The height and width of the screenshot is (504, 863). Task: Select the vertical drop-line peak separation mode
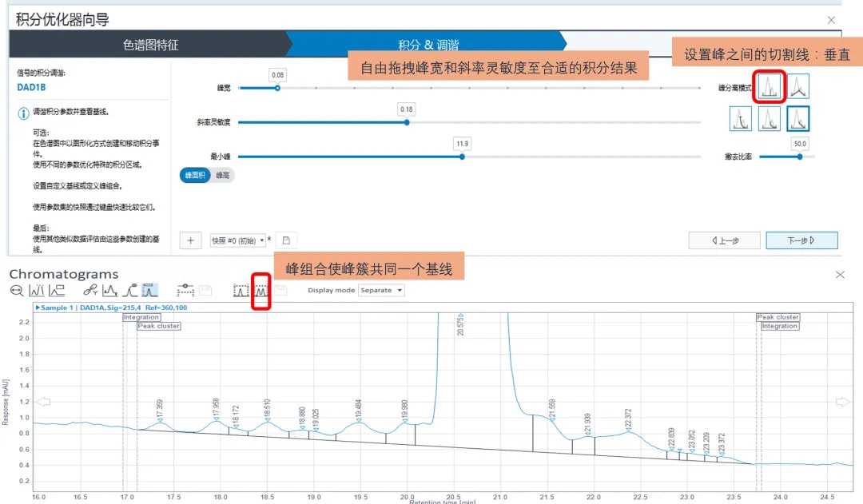point(769,86)
